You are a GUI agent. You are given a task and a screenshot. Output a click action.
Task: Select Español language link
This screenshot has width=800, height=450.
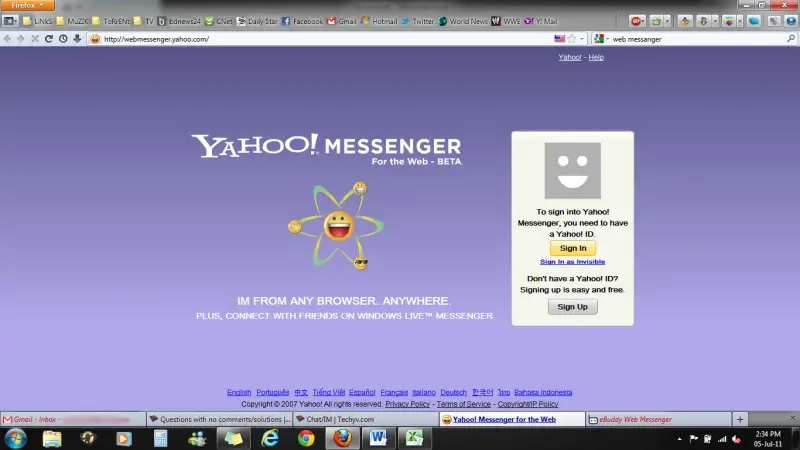[362, 392]
